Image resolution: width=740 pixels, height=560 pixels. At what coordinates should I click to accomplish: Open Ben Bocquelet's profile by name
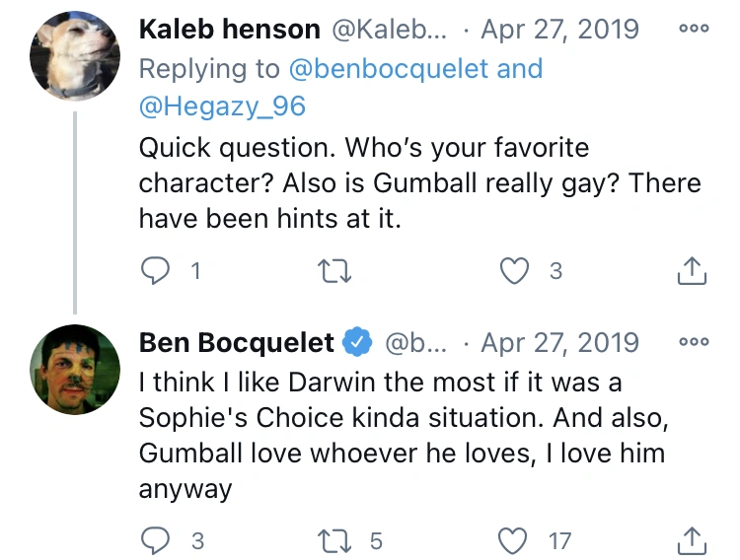(237, 342)
